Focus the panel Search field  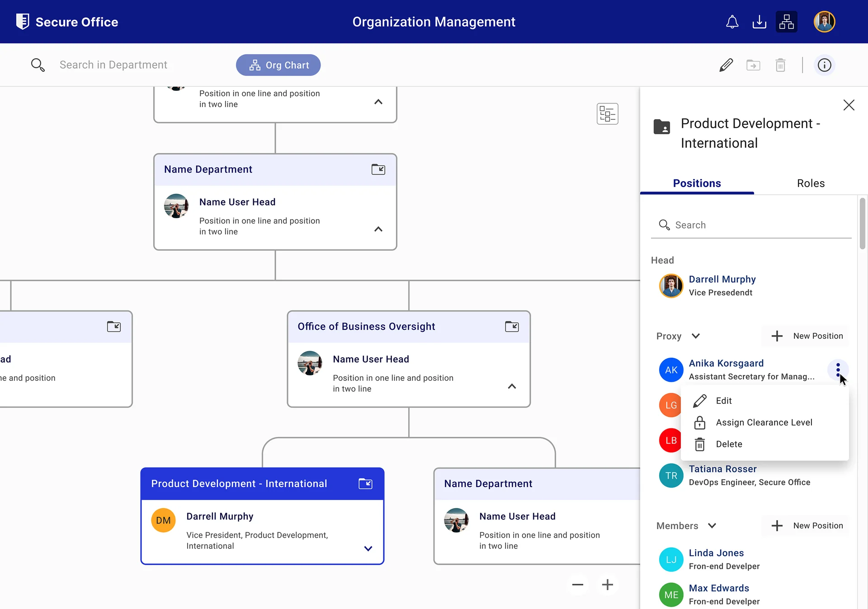coord(751,225)
